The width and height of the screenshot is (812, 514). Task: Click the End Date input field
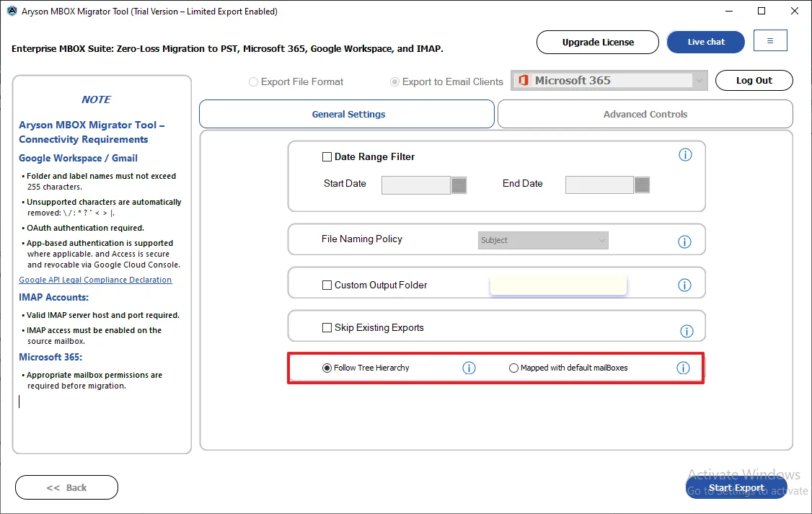[x=599, y=185]
